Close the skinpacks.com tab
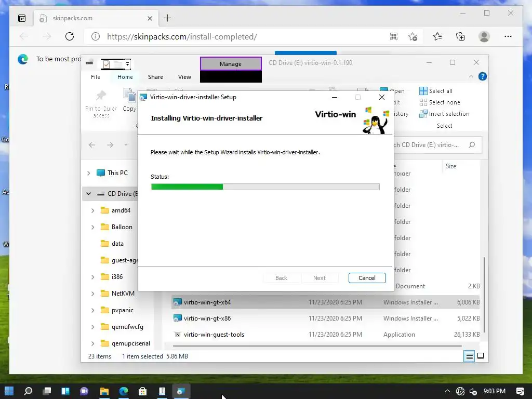Screen dimensions: 532x399 pyautogui.click(x=150, y=18)
